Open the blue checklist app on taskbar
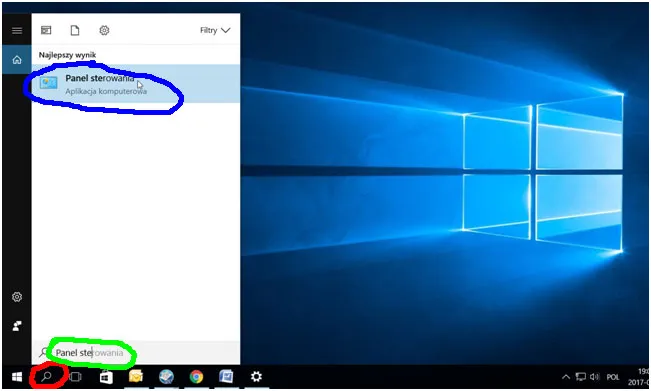The width and height of the screenshot is (651, 391). point(226,376)
